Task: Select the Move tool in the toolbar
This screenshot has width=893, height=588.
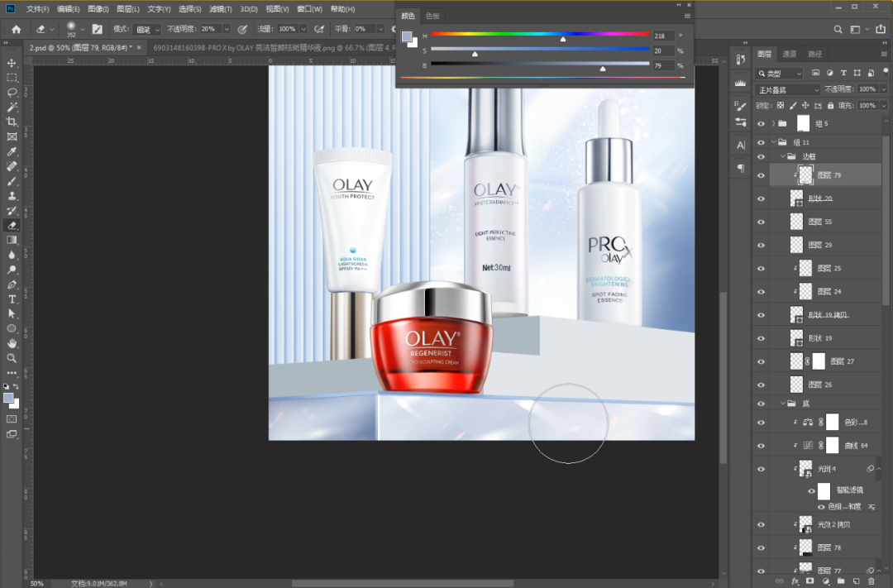Action: [x=12, y=63]
